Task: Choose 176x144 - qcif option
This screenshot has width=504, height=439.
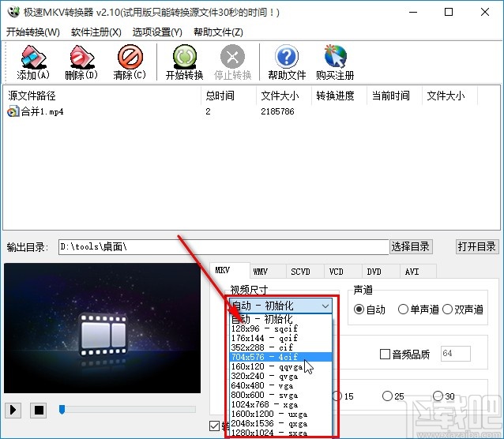Action: [281, 338]
